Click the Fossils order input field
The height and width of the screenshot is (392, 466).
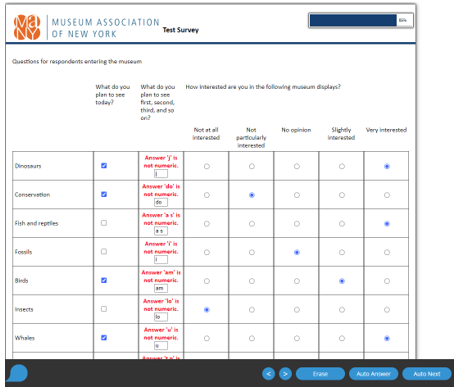coord(161,260)
